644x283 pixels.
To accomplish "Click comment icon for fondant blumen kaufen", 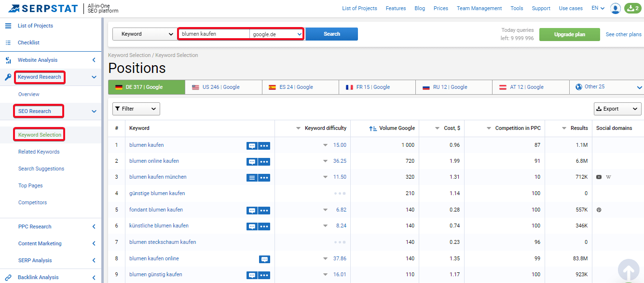I will (x=252, y=211).
